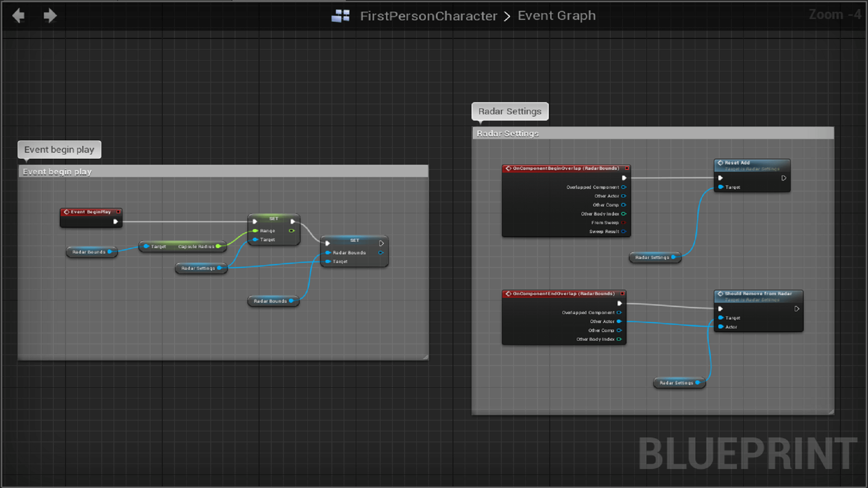
Task: Click Other Comp pin on EndOverlap node
Action: point(619,330)
